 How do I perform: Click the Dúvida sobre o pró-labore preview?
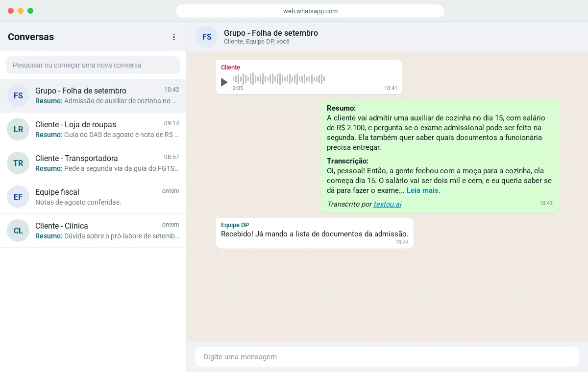click(107, 236)
